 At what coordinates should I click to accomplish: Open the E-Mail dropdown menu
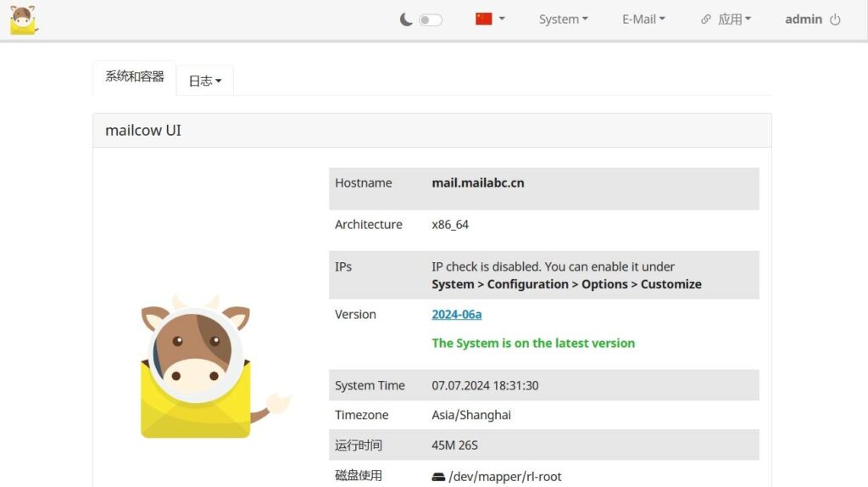643,20
